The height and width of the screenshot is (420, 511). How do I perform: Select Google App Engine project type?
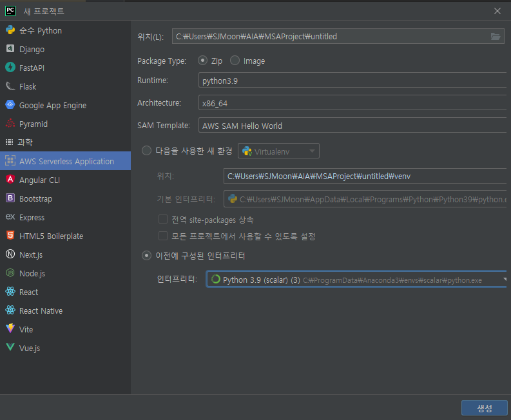click(x=65, y=105)
